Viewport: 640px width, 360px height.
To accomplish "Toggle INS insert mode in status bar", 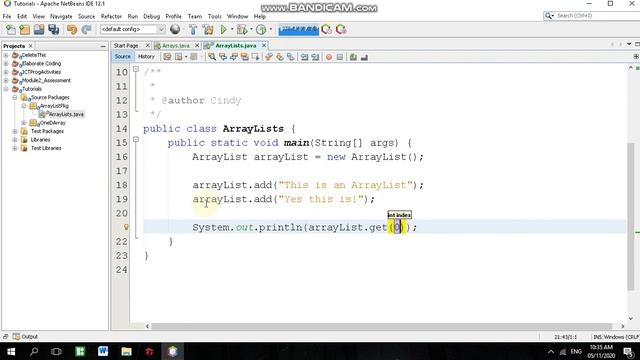I will click(598, 337).
